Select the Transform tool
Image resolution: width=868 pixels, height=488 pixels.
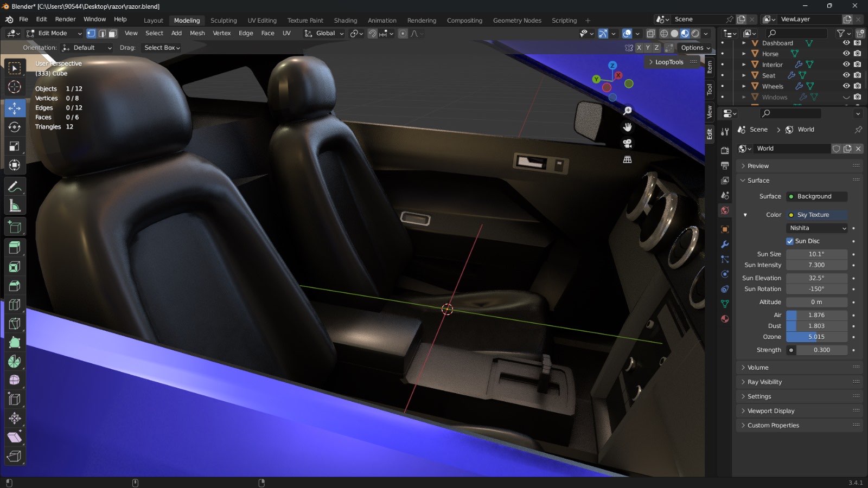(x=15, y=165)
